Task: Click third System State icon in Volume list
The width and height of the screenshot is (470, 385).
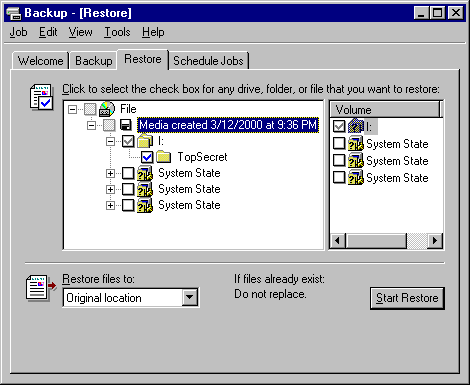Action: (355, 178)
